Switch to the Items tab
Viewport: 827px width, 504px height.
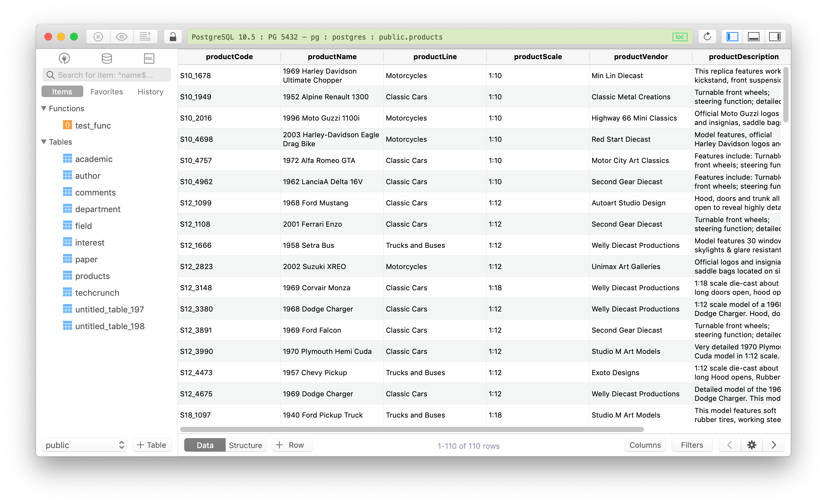(62, 92)
